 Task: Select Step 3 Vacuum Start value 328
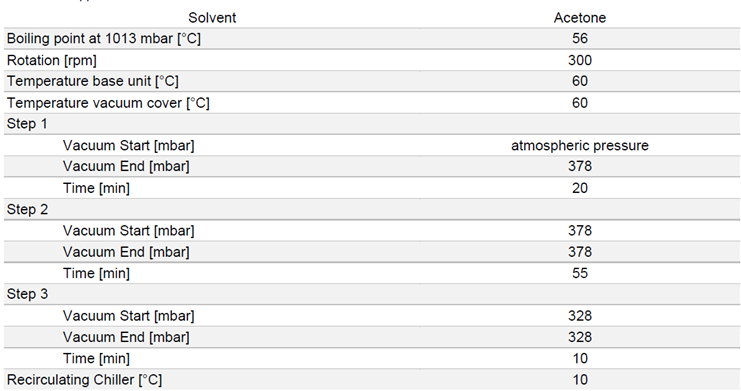coord(580,316)
